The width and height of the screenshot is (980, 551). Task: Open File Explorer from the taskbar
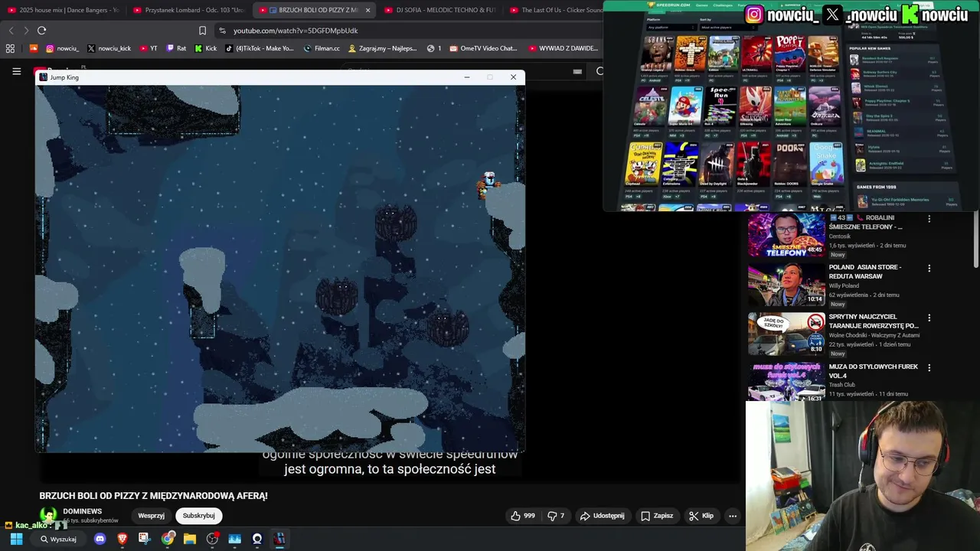pyautogui.click(x=189, y=539)
